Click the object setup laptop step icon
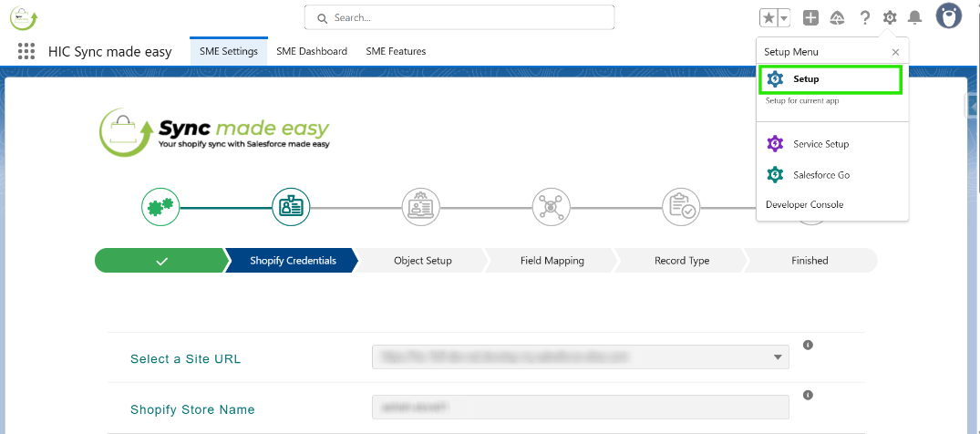This screenshot has width=980, height=434. [x=420, y=206]
